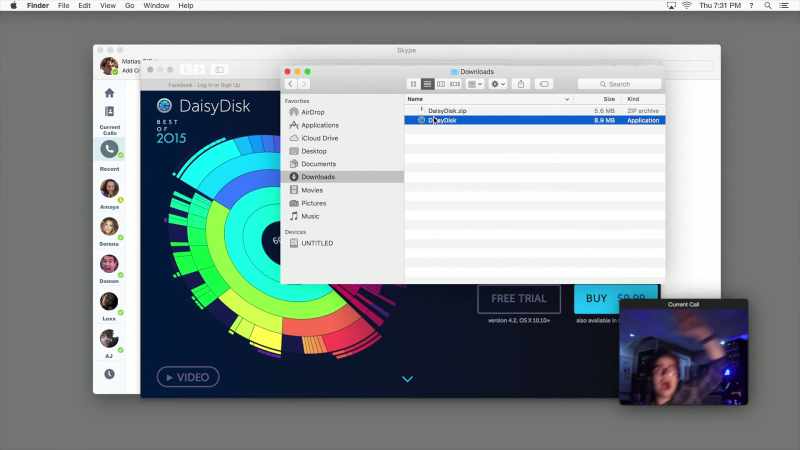Open the Window menu

(156, 6)
